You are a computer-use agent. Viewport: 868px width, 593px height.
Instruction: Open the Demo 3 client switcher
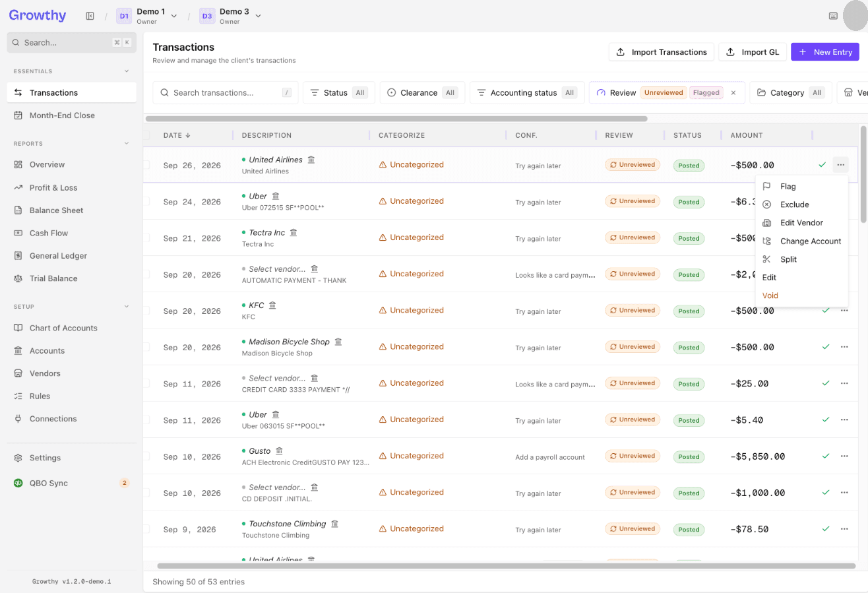pyautogui.click(x=231, y=16)
